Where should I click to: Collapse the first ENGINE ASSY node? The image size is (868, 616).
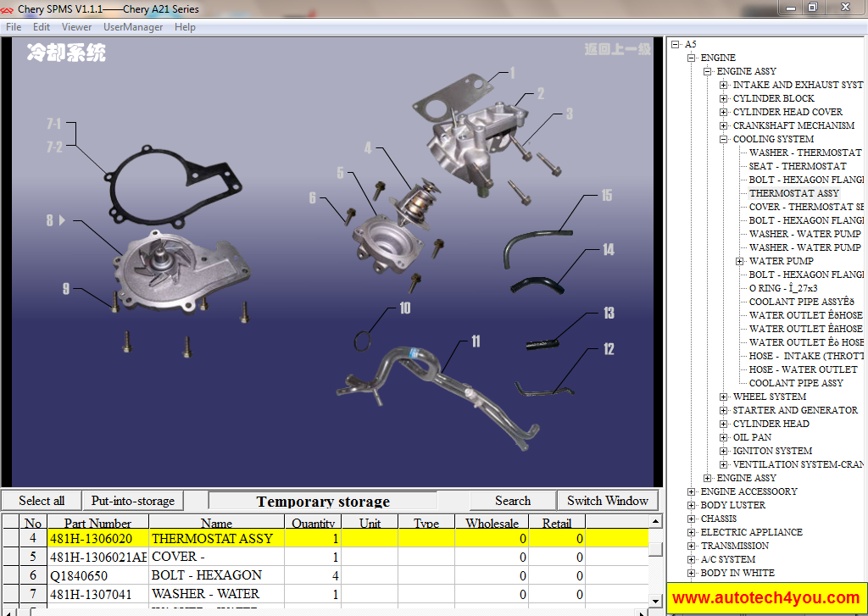707,71
